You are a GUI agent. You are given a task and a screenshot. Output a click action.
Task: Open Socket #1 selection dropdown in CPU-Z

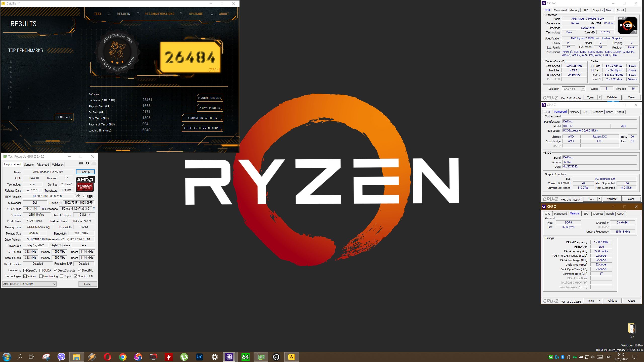(574, 89)
